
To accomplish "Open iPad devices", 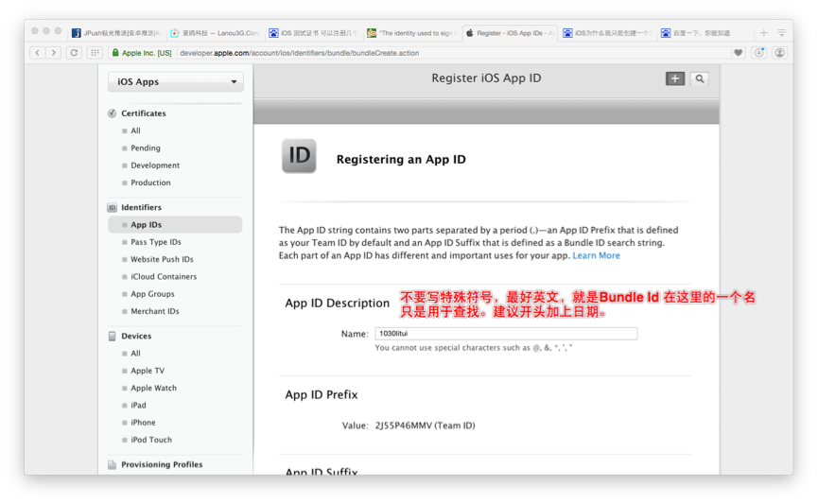I will coord(138,406).
